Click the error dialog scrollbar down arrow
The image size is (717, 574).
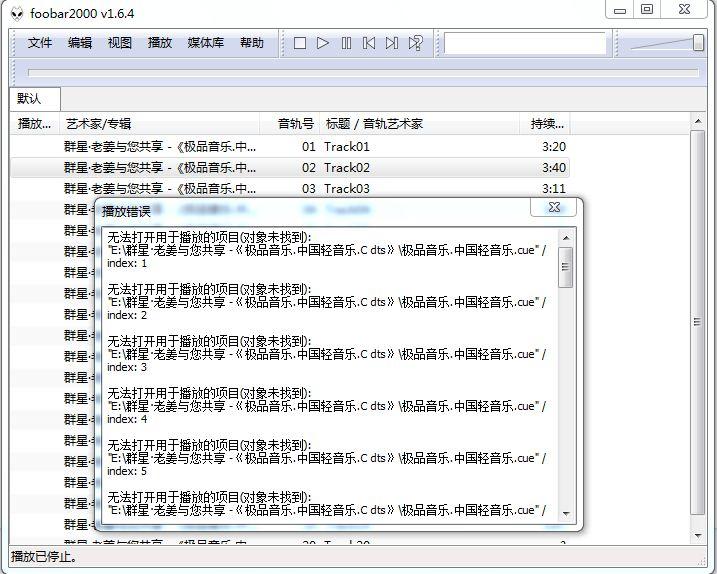coord(566,514)
